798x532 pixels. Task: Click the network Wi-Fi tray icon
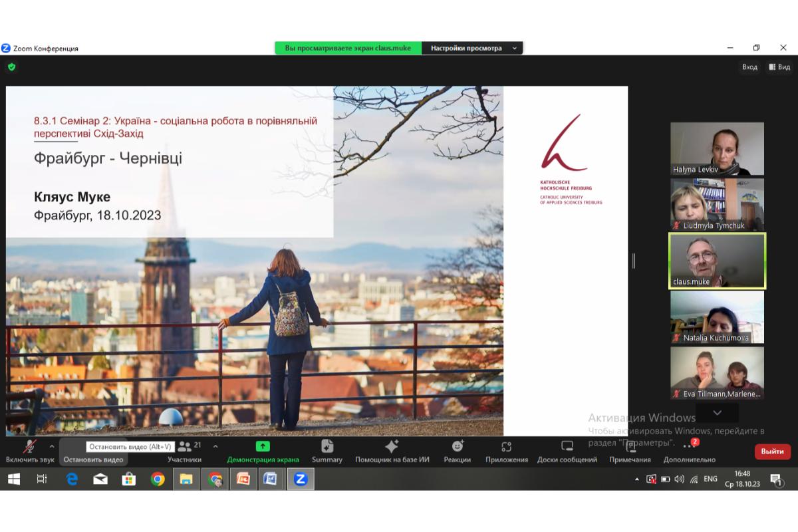pos(694,479)
